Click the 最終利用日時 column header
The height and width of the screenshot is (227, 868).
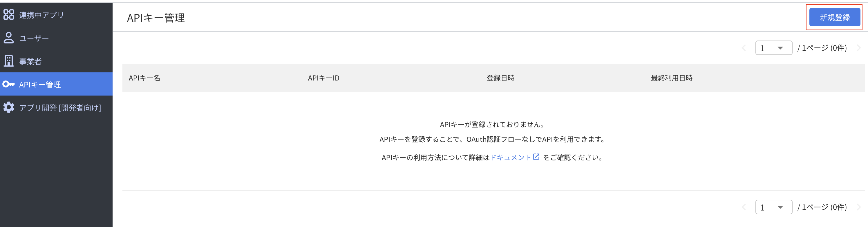pyautogui.click(x=672, y=78)
